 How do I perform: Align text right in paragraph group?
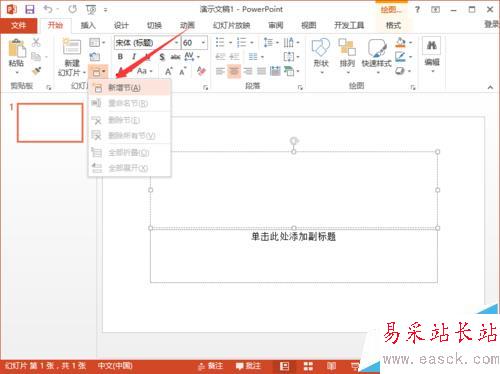pos(248,71)
